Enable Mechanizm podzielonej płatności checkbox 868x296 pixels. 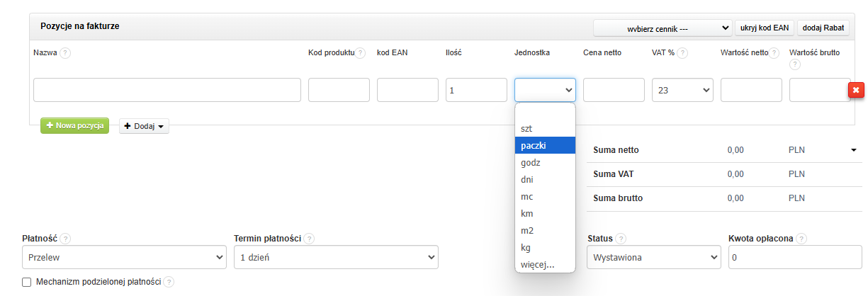coord(27,282)
